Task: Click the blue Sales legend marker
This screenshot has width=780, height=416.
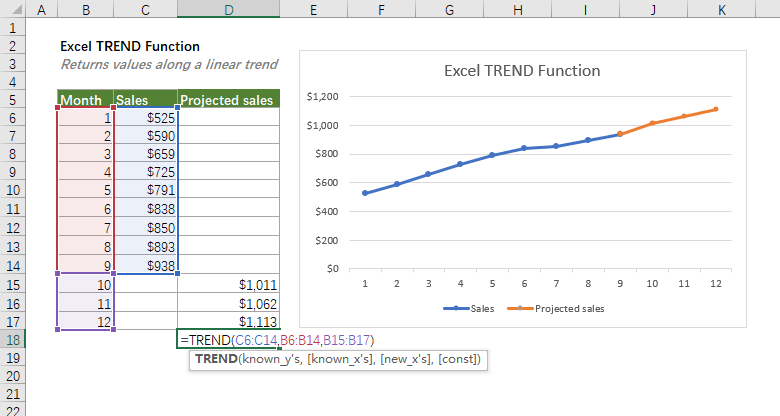Action: tap(455, 309)
